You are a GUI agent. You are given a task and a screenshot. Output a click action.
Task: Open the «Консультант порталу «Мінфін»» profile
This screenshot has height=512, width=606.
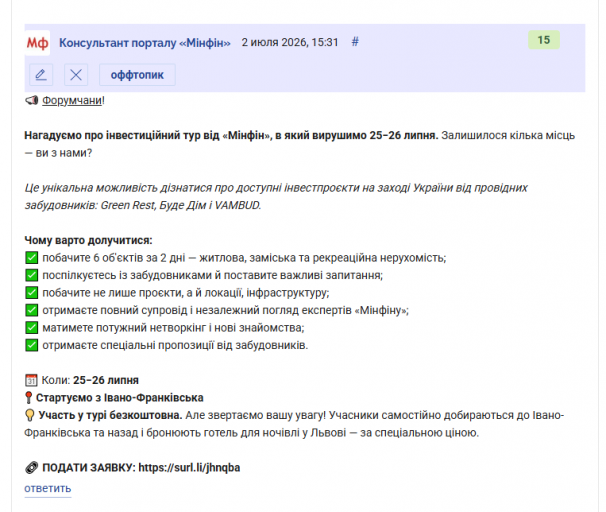click(145, 43)
